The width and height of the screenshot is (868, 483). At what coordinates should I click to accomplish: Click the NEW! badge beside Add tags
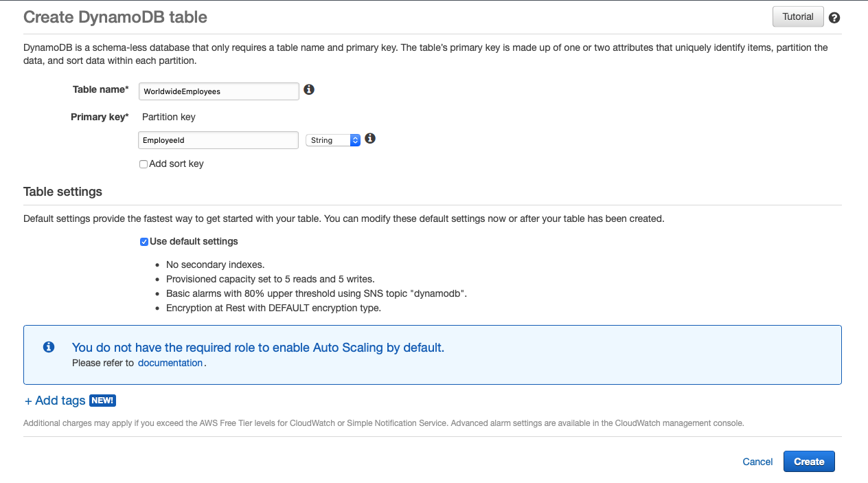click(102, 401)
